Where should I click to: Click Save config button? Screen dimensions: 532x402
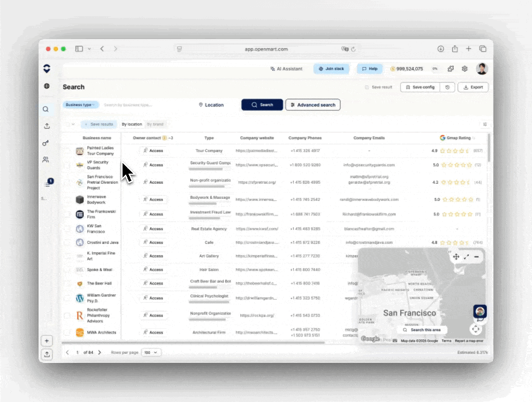(420, 87)
